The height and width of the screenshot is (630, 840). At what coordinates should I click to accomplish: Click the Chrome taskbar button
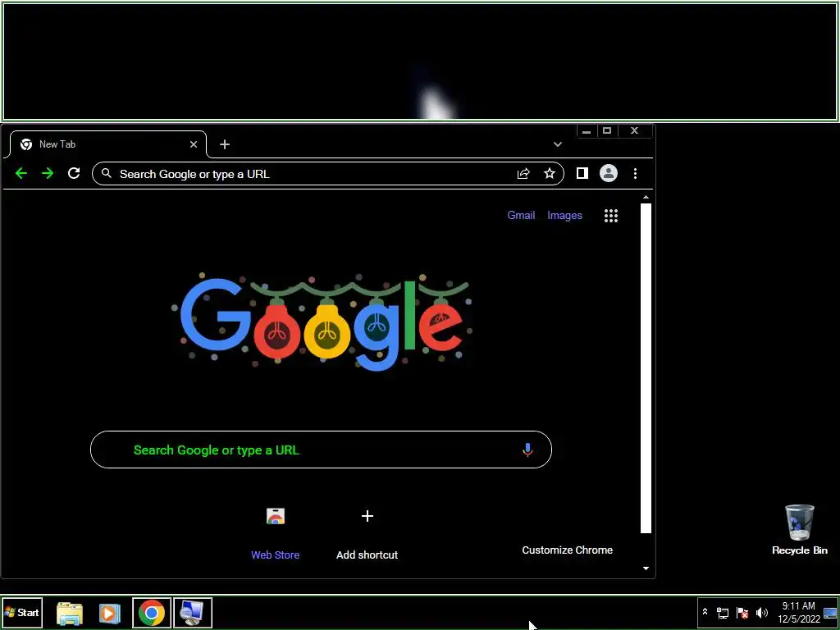(x=152, y=613)
